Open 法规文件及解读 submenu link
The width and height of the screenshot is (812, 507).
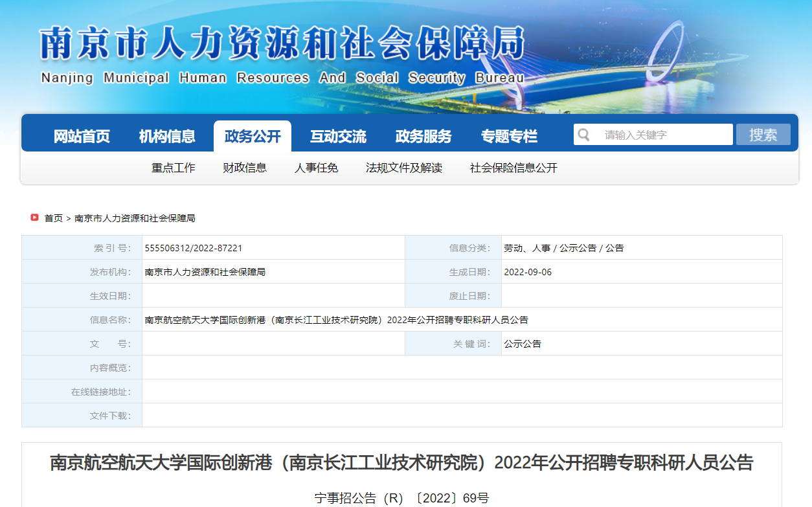coord(404,168)
